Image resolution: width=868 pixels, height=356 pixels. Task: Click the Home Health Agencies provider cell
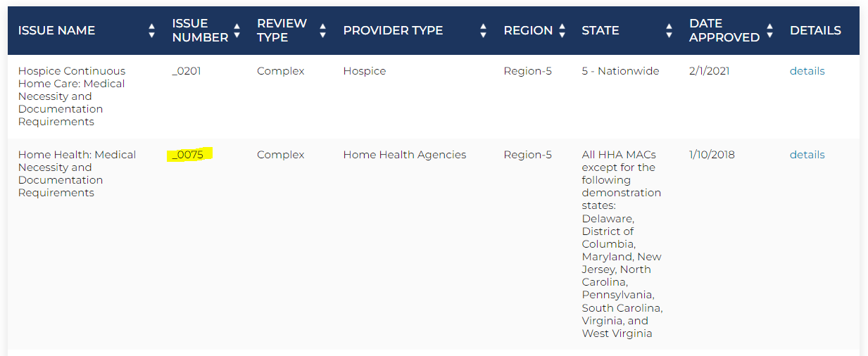click(405, 155)
